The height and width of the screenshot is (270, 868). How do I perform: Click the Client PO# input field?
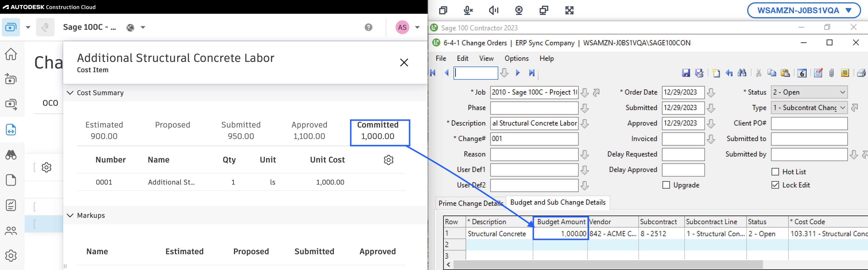(809, 123)
